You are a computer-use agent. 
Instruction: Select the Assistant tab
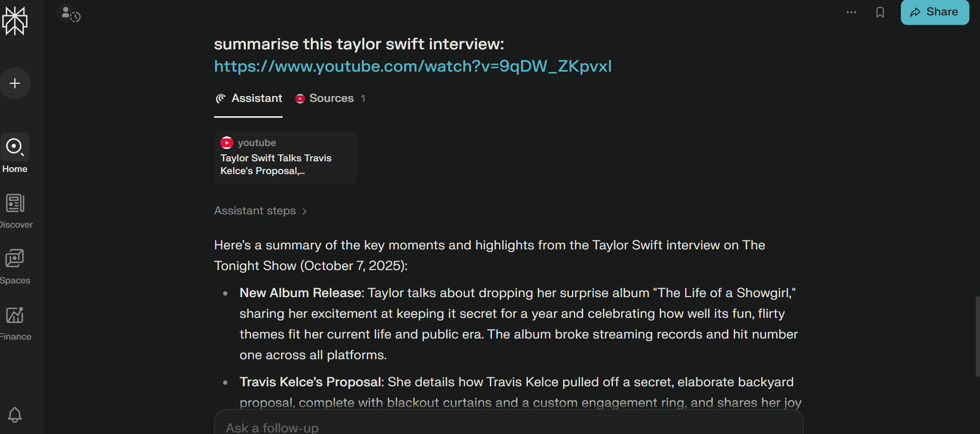pos(249,99)
